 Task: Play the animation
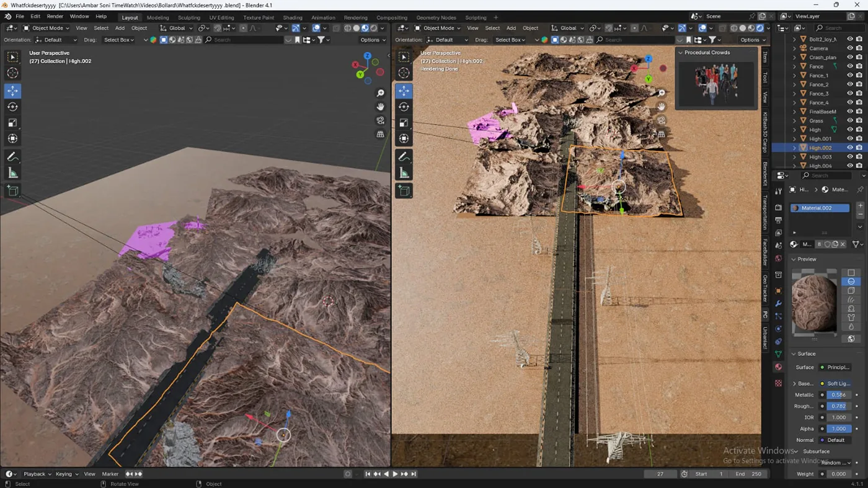tap(395, 474)
